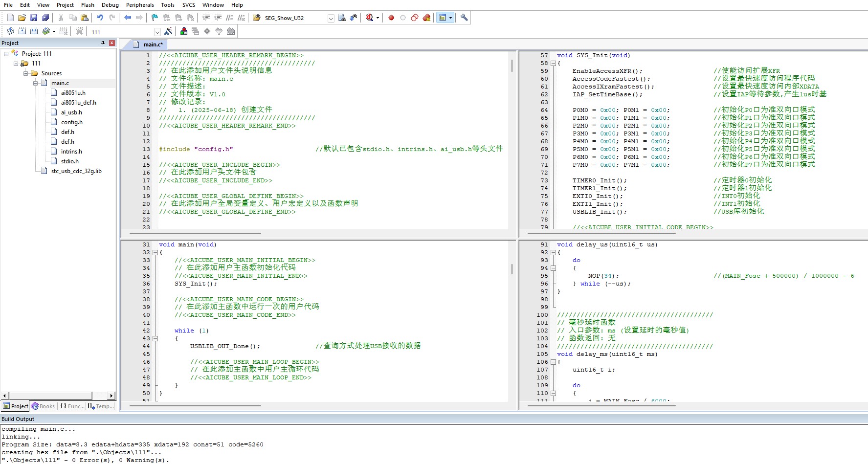
Task: Open the Project menu
Action: click(x=65, y=5)
